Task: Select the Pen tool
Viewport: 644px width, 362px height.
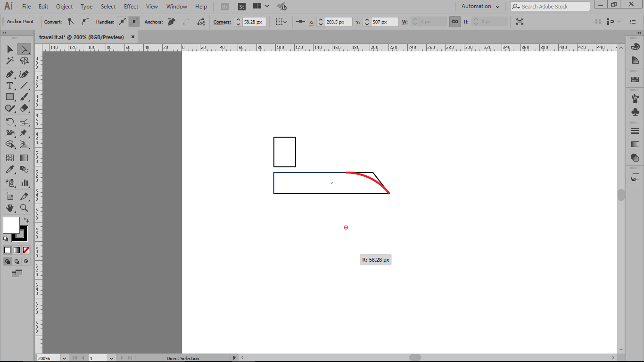Action: click(9, 74)
